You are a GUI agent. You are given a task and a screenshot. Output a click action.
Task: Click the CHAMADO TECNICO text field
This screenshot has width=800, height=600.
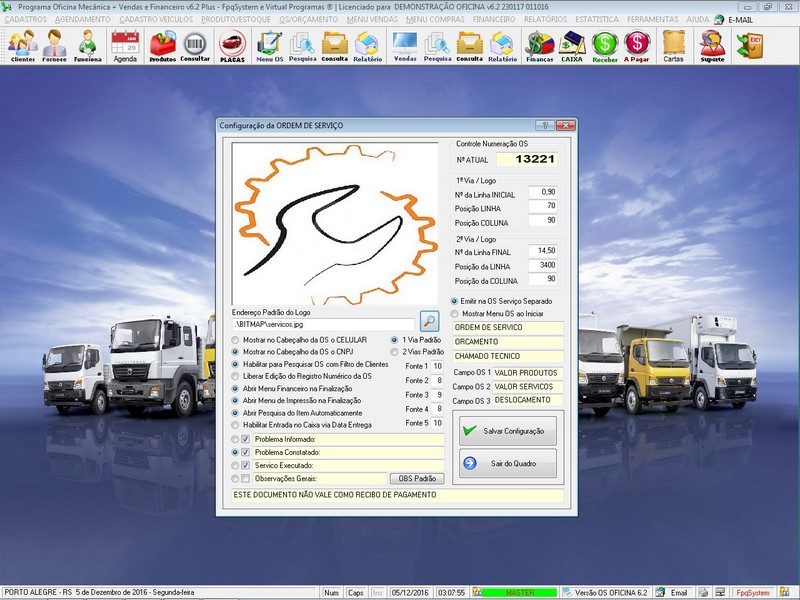(x=508, y=356)
